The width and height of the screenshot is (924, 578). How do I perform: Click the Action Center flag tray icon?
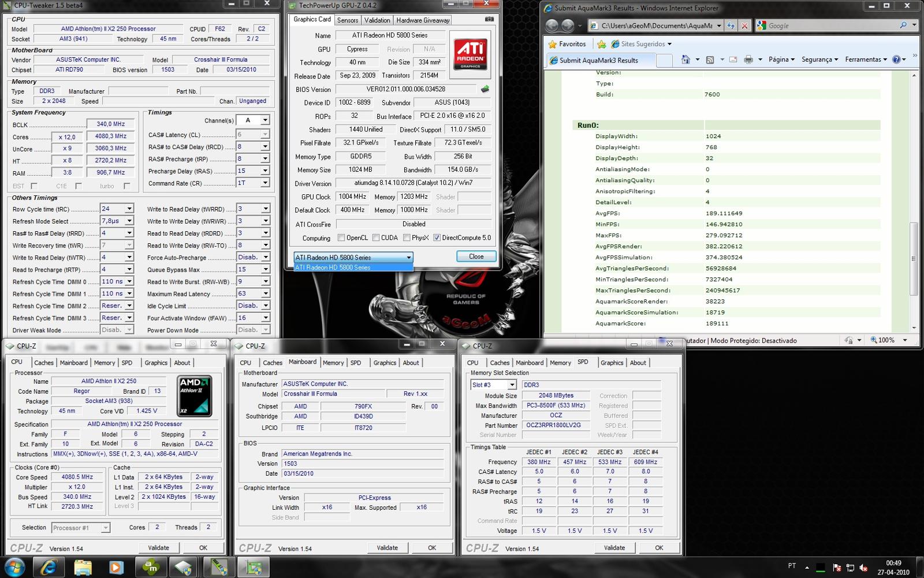837,568
